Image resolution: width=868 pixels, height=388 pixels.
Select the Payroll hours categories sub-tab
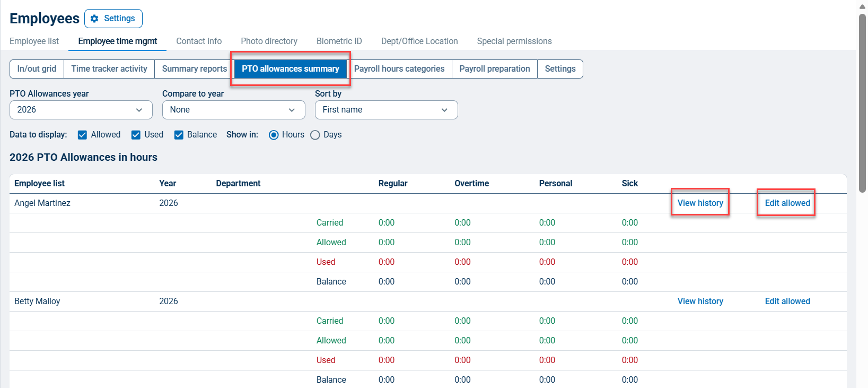(399, 69)
